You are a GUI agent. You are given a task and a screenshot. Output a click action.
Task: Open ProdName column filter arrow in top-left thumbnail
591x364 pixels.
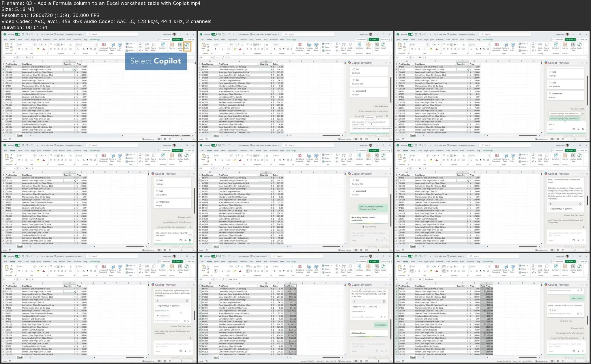pos(62,64)
